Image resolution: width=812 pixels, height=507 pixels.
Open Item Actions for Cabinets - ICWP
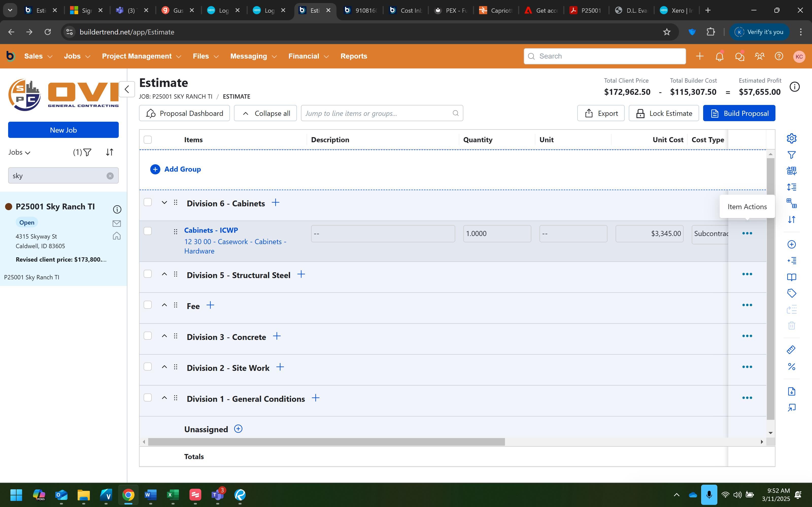(x=747, y=233)
